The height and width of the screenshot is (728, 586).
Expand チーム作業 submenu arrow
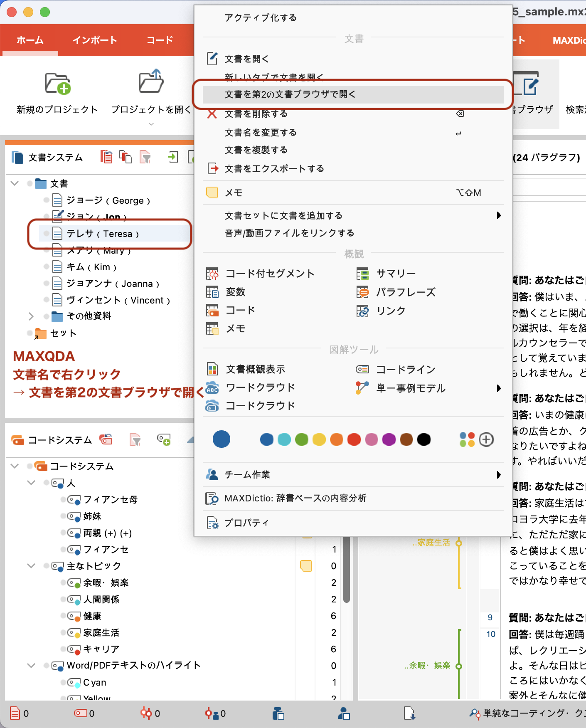click(499, 475)
